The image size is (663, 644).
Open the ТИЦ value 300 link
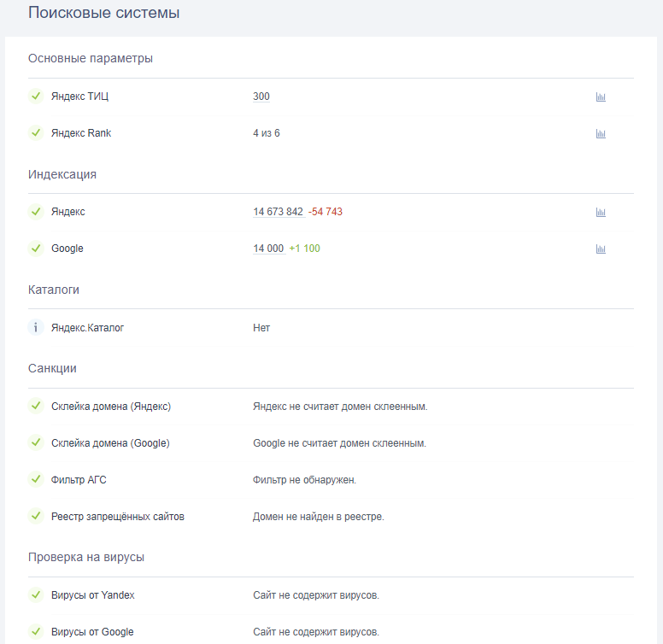261,97
